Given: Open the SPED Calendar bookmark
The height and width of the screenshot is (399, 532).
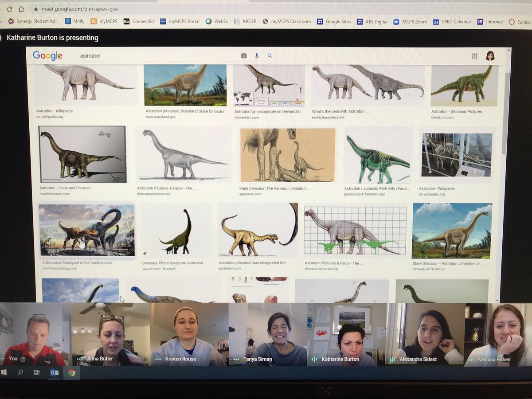Looking at the screenshot, I should click(452, 21).
